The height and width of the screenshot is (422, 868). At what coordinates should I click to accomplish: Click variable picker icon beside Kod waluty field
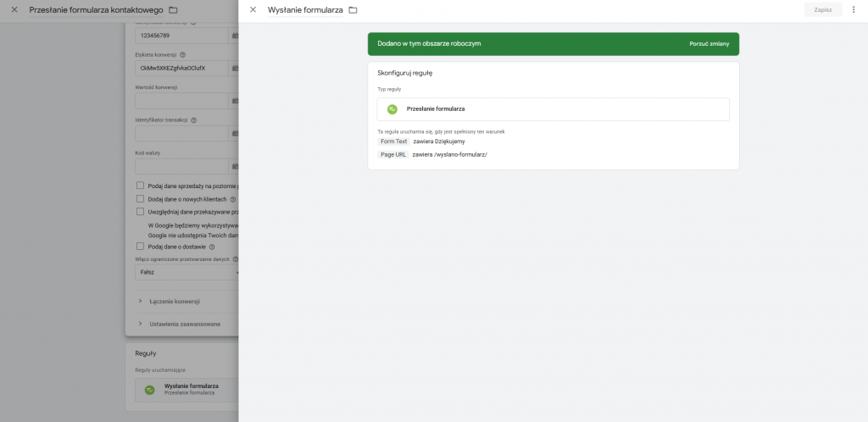click(234, 166)
